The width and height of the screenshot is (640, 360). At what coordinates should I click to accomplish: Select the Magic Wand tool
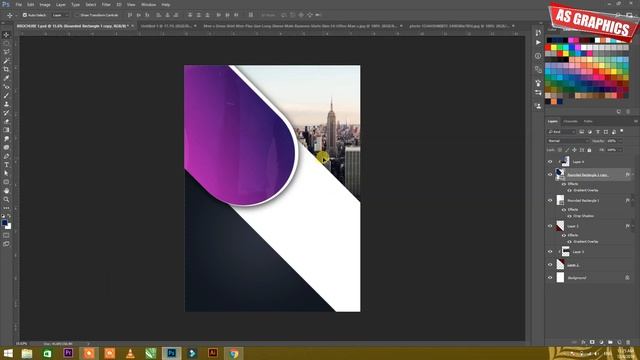(x=6, y=60)
